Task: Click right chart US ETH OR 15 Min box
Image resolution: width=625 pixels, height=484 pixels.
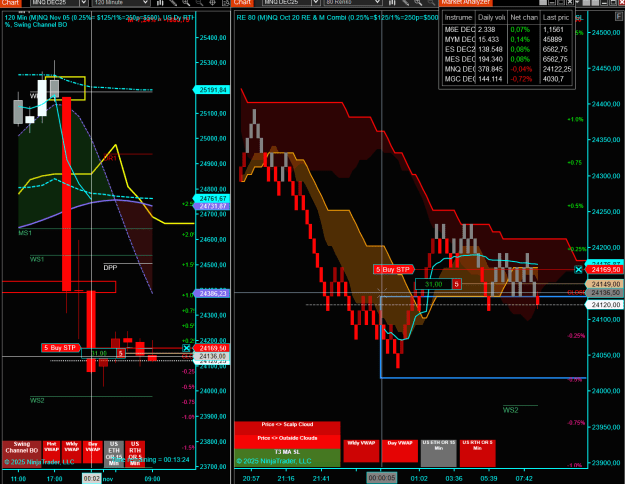Action: click(x=438, y=453)
